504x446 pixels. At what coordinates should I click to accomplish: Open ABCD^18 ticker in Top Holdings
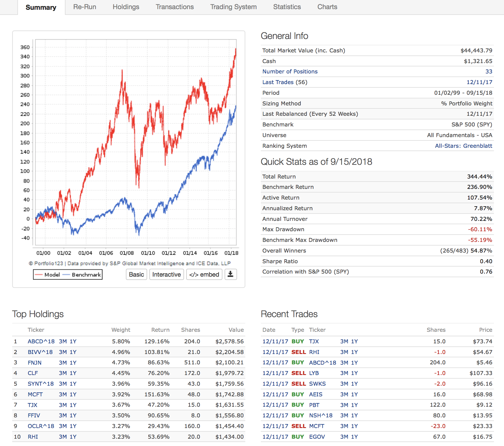point(41,342)
